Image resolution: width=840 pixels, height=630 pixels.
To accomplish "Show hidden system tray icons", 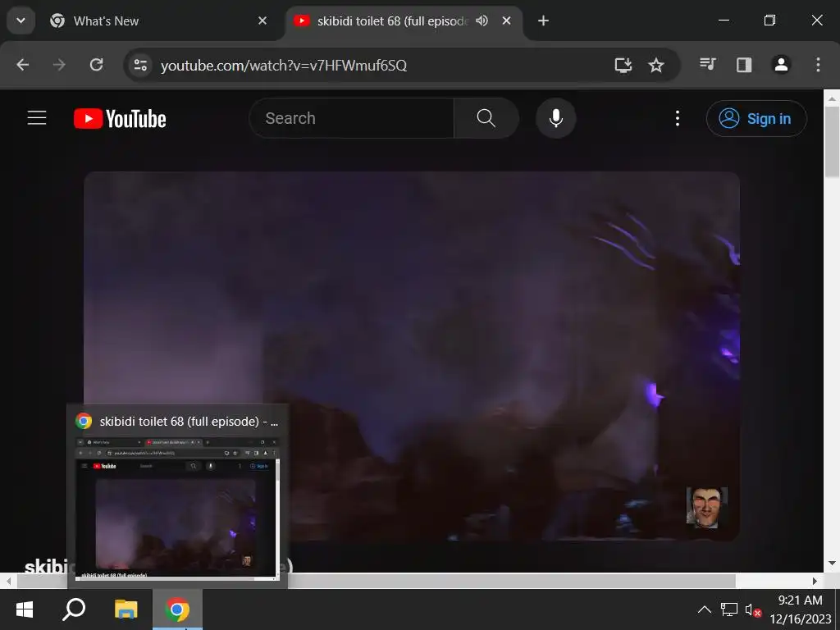I will pyautogui.click(x=705, y=609).
